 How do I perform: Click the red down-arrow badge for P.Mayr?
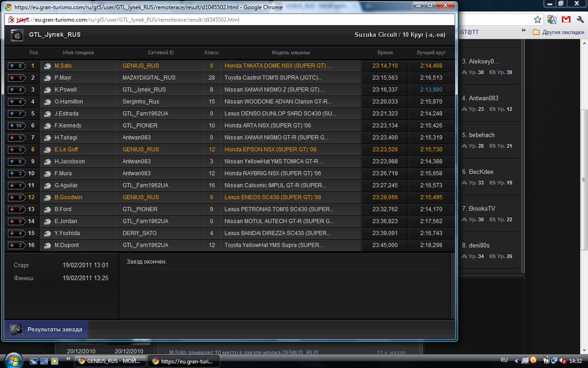[x=16, y=78]
